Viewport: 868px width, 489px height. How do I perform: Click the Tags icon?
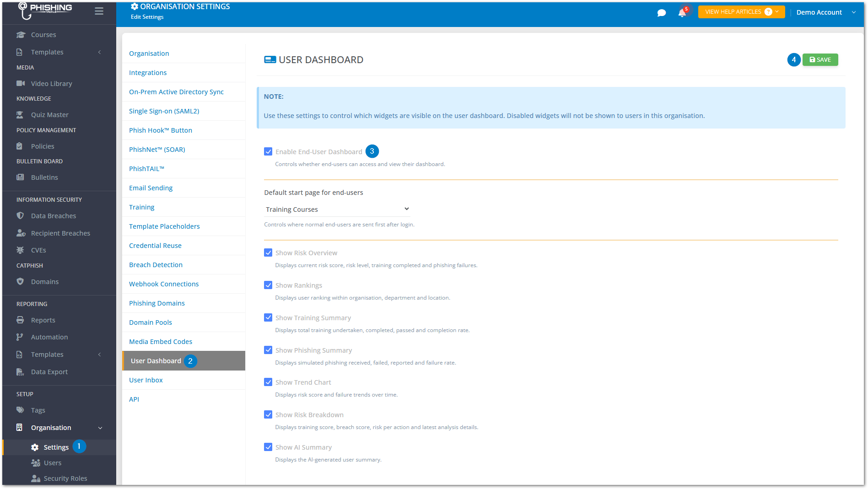(x=20, y=410)
